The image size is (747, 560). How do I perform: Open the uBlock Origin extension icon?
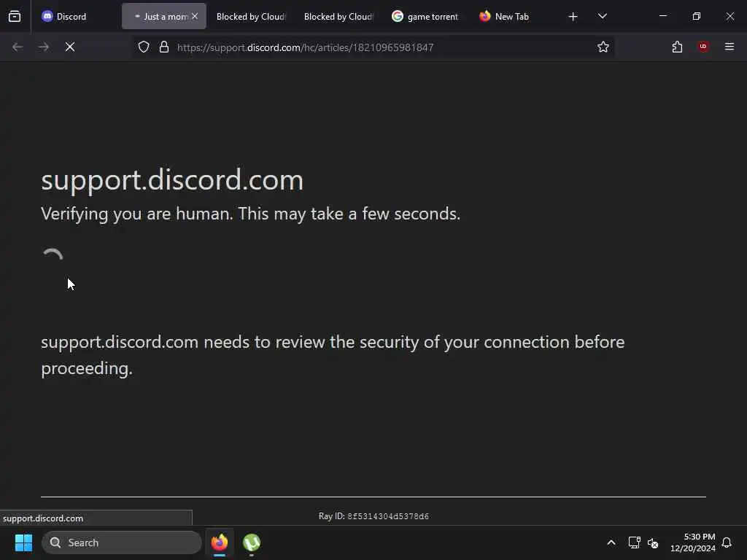coord(703,47)
